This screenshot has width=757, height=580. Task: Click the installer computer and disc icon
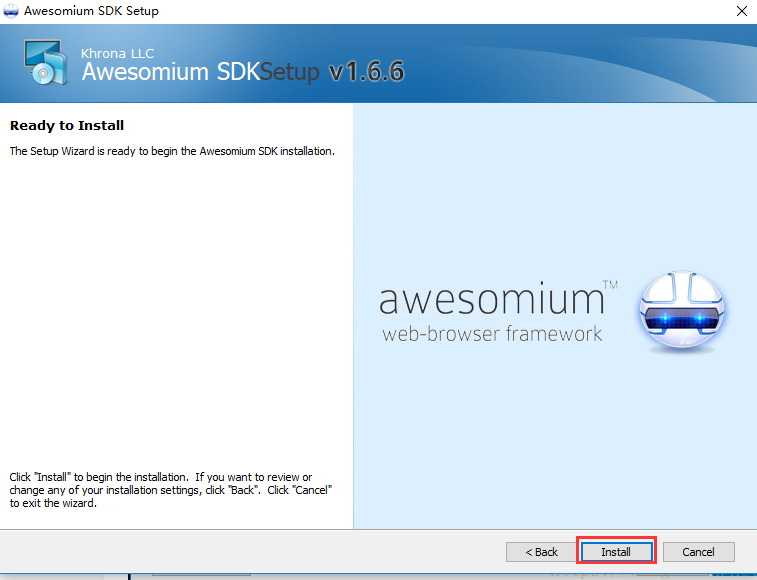(x=45, y=62)
